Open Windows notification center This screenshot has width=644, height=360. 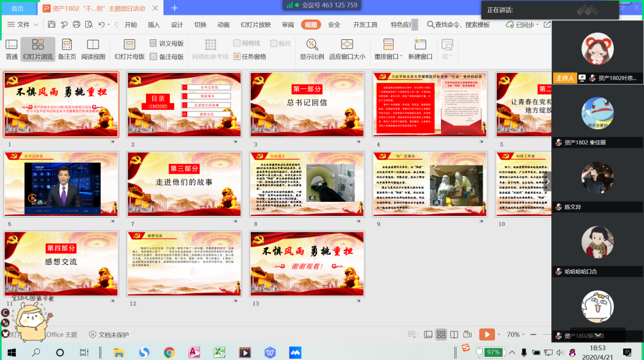627,352
